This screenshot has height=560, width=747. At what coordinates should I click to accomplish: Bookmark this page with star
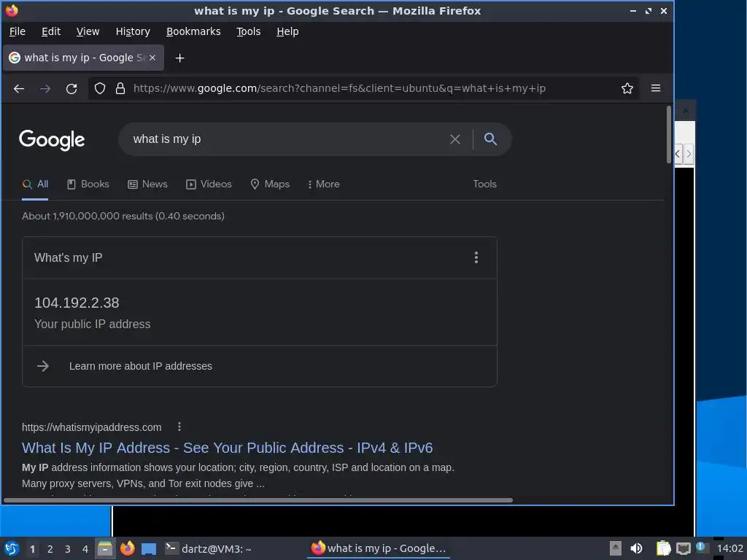pos(627,88)
